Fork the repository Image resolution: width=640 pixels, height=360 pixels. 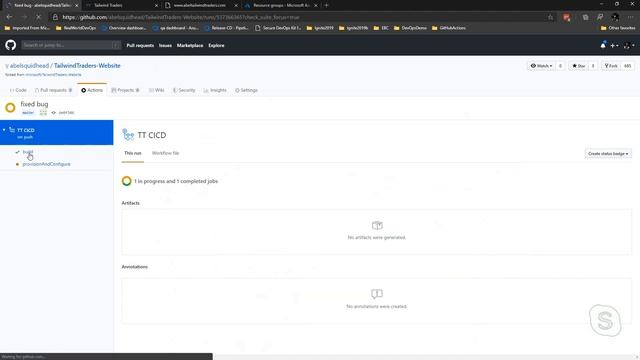(x=611, y=66)
